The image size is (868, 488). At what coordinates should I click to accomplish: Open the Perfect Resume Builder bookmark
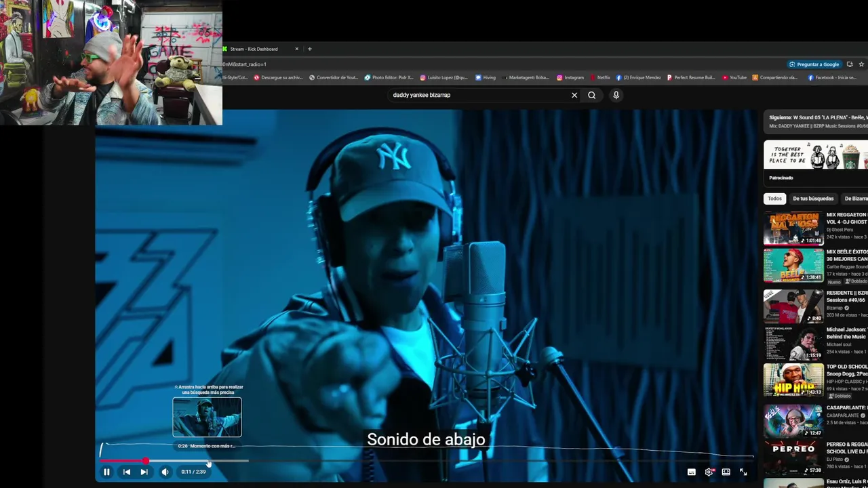691,77
